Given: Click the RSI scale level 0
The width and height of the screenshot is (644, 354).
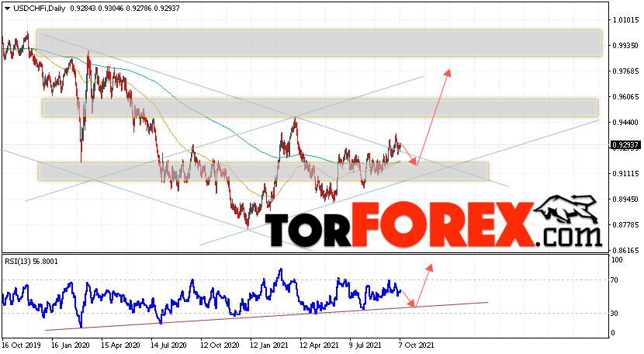Looking at the screenshot, I should tap(613, 332).
